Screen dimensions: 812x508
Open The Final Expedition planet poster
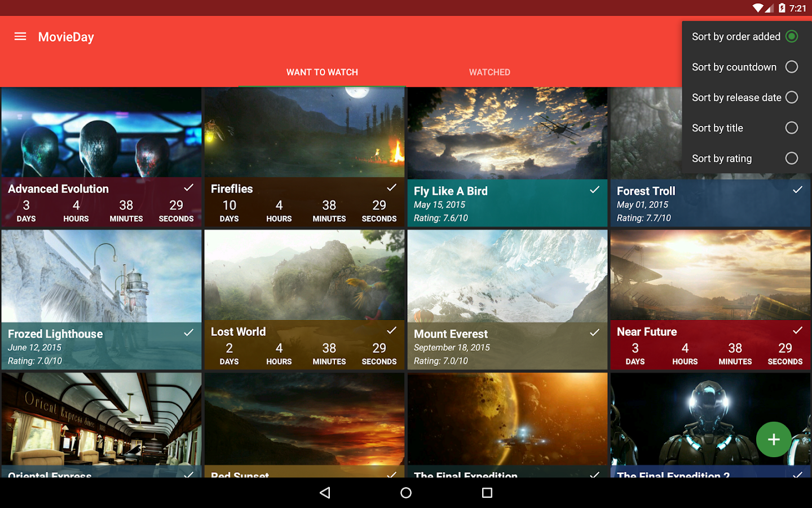coord(507,419)
